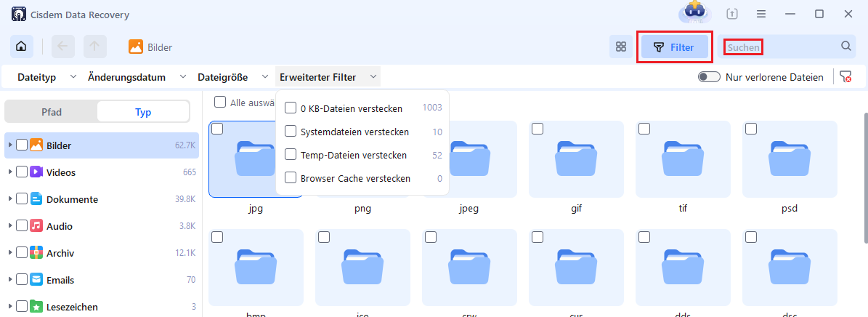868x317 pixels.
Task: Expand the Dokumente tree node arrow
Action: 10,199
